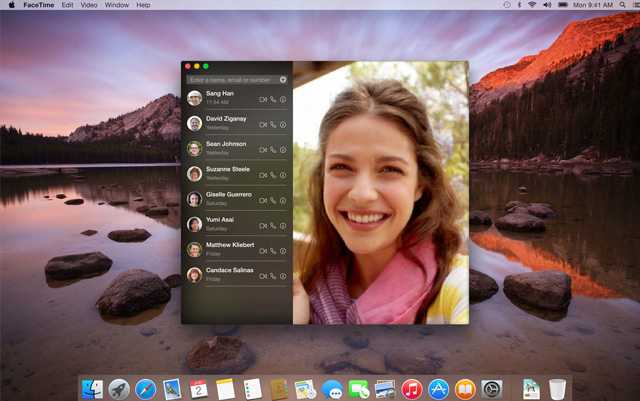Select Sang Han's contact avatar
Image resolution: width=640 pixels, height=401 pixels.
[194, 98]
